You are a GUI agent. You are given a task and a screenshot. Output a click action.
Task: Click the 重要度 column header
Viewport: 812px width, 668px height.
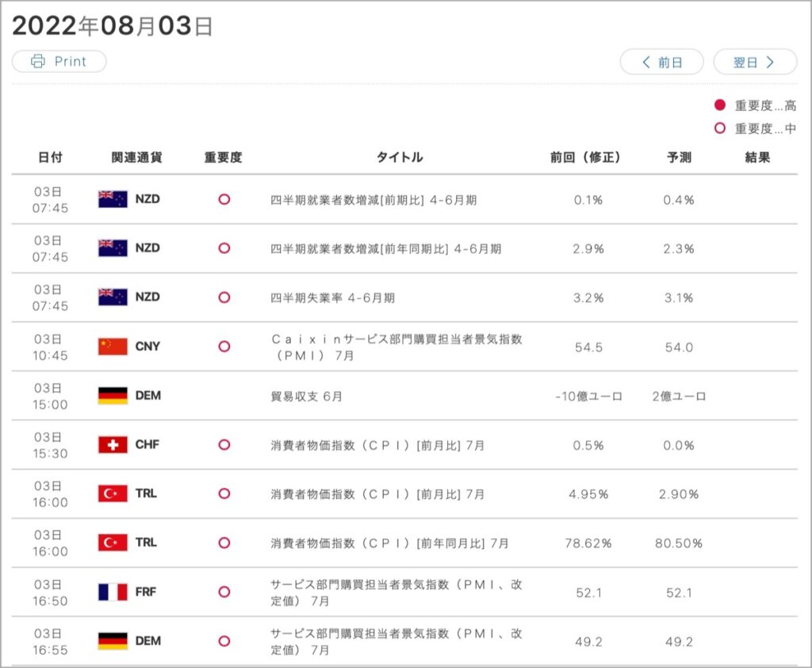pos(223,157)
